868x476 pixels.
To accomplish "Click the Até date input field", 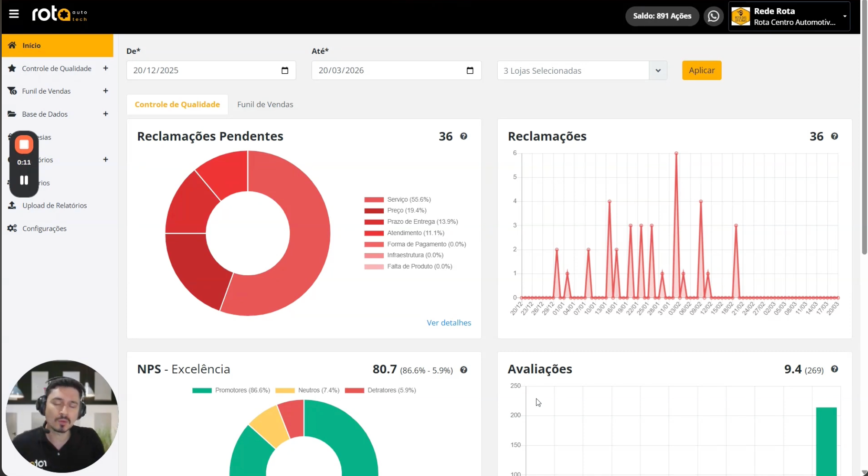I will pos(396,71).
